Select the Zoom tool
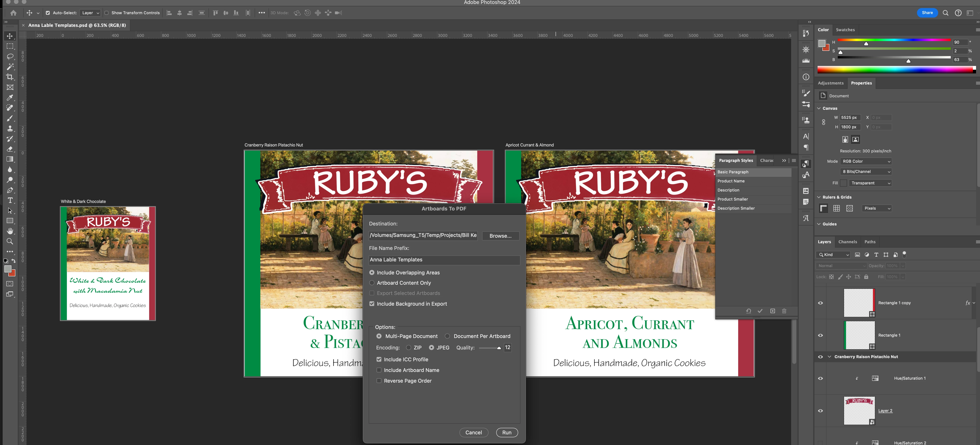 (x=10, y=241)
